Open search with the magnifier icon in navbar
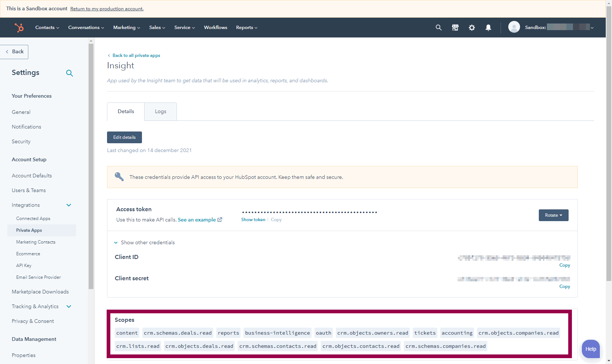612x364 pixels. (438, 28)
